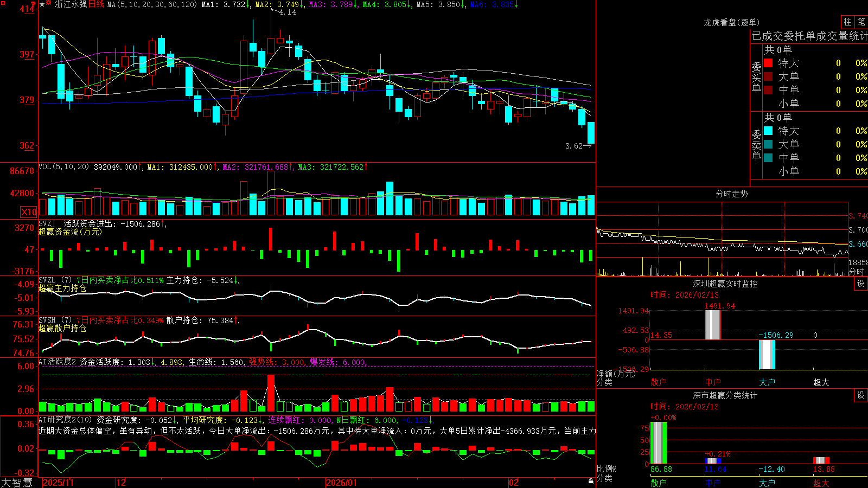The image size is (868, 488).
Task: Click the X10 volume scale box
Action: [x=29, y=212]
